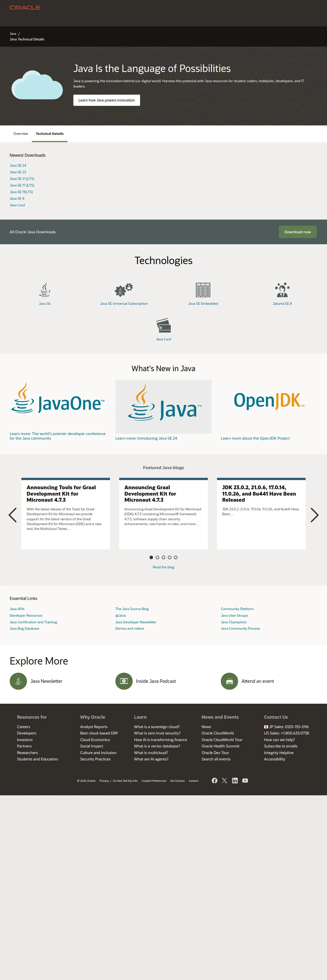This screenshot has height=980, width=327.
Task: Click the Download now button
Action: (x=298, y=232)
